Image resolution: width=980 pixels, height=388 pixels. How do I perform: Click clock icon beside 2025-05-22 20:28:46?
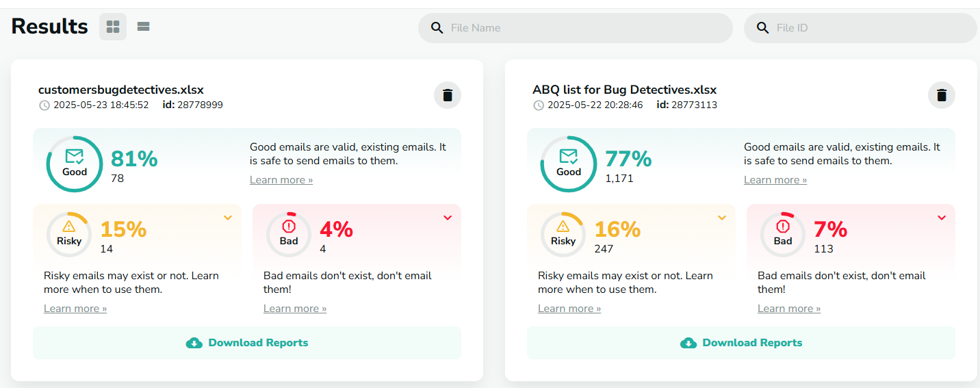pyautogui.click(x=539, y=105)
